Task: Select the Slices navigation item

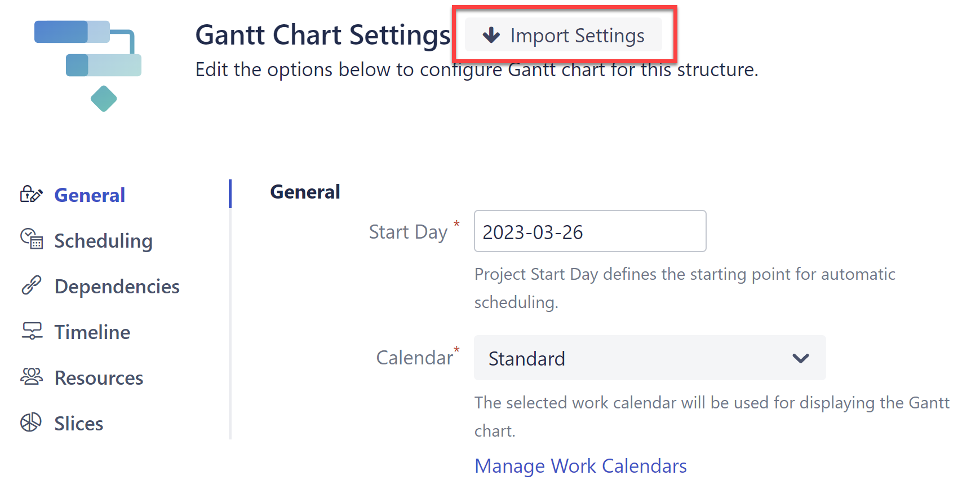Action: (78, 424)
